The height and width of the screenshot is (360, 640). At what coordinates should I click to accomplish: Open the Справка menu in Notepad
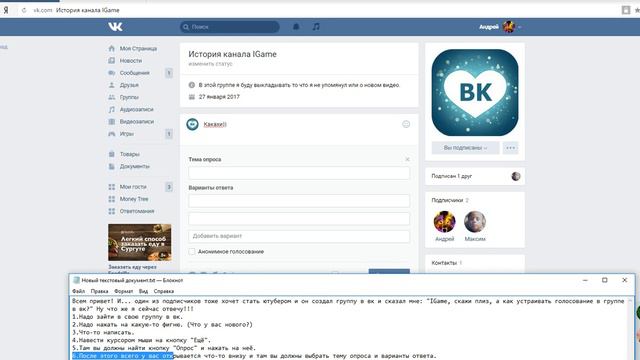coord(164,291)
